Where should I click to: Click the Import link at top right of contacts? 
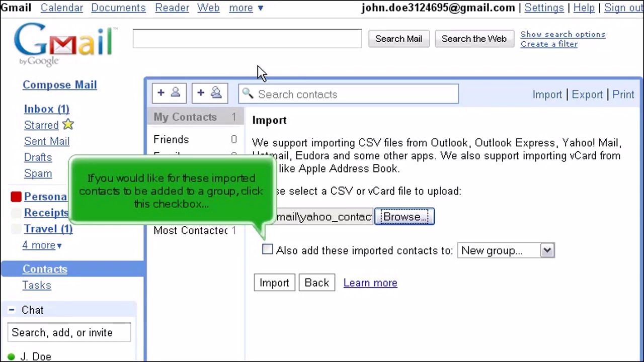point(547,95)
